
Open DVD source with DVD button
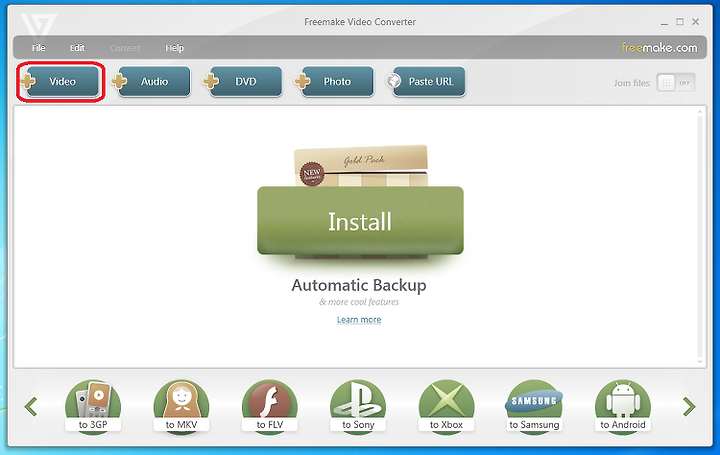coord(245,82)
